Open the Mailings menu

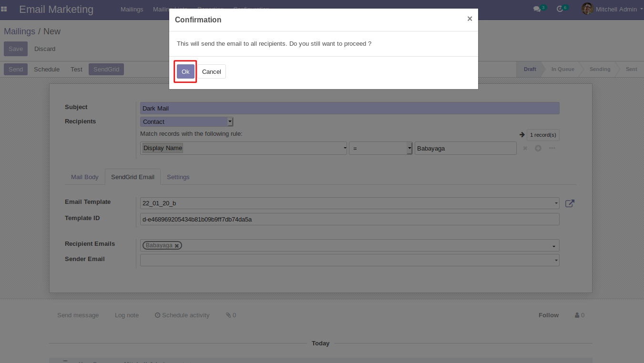(132, 9)
